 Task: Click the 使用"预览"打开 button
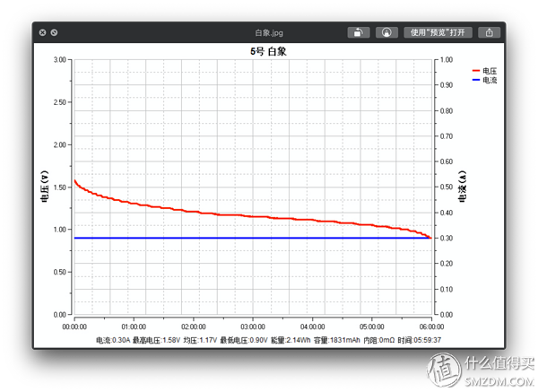tap(438, 32)
